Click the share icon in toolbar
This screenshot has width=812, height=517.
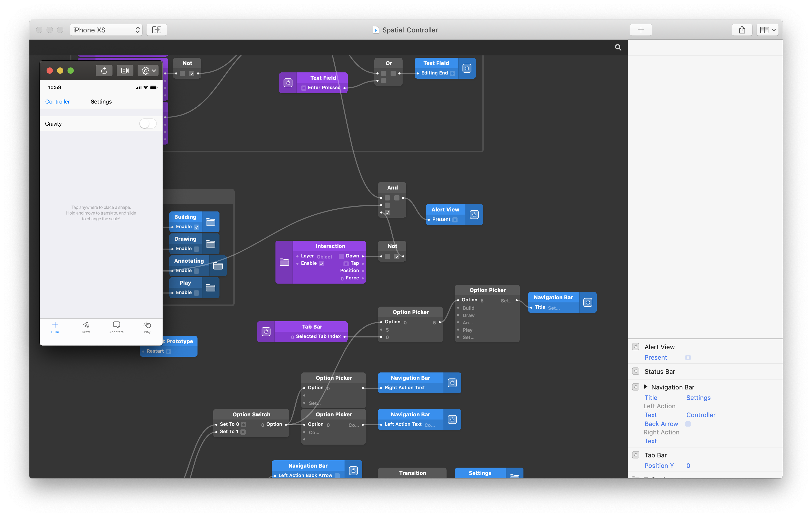coord(742,30)
